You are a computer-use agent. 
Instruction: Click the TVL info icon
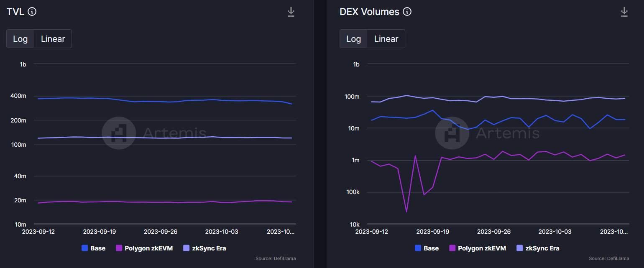click(x=32, y=12)
